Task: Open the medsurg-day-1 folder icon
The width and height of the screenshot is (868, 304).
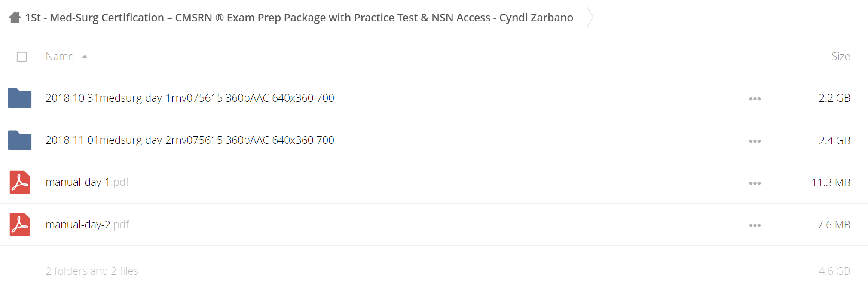Action: [20, 98]
